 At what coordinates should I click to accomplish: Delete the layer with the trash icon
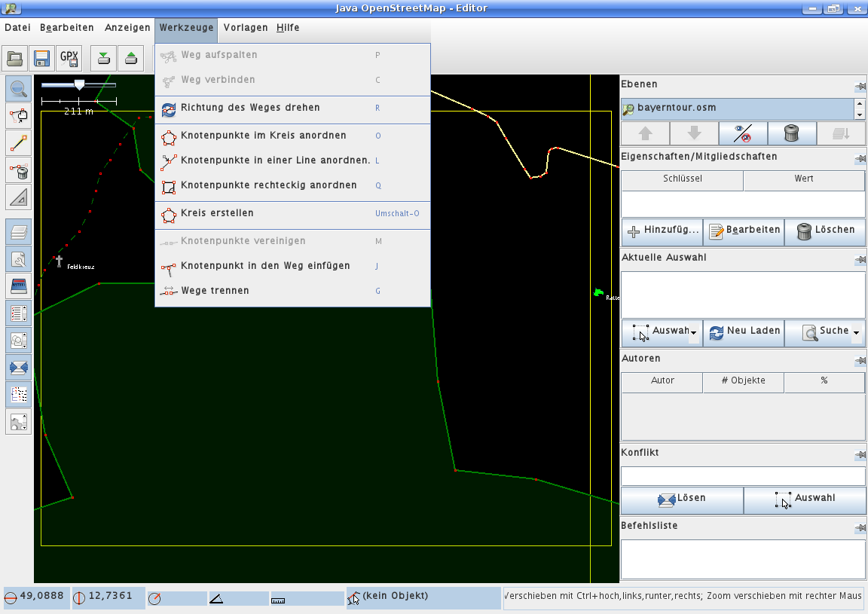tap(790, 133)
